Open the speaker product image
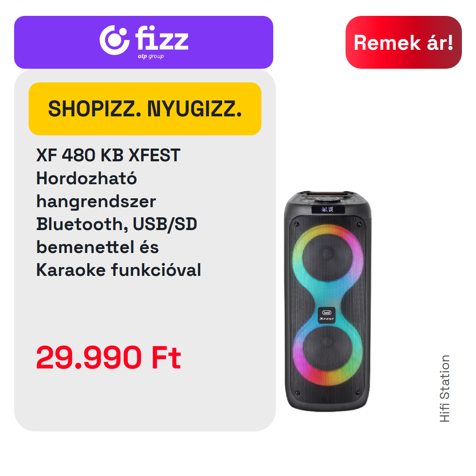 327,301
